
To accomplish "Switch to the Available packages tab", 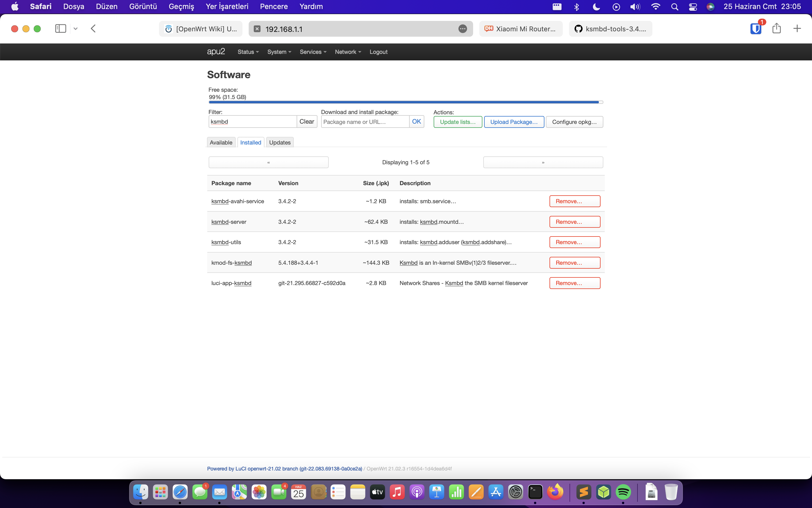I will point(221,143).
